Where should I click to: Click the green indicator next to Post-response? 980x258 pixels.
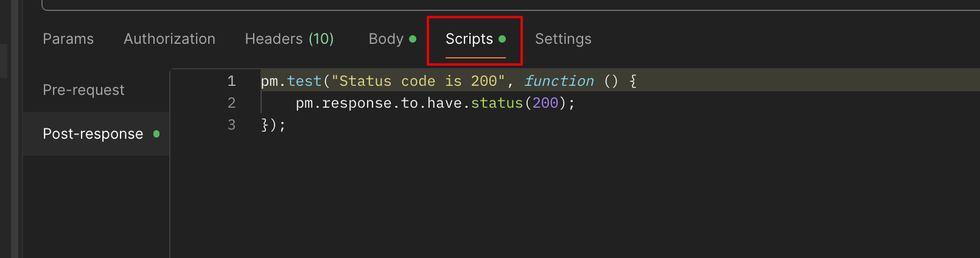pyautogui.click(x=156, y=134)
